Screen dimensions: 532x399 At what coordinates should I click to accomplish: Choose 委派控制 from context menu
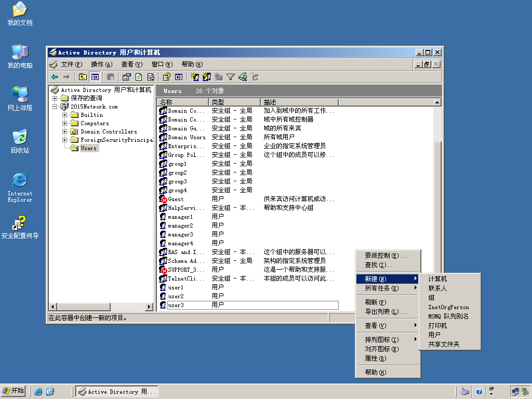click(x=388, y=256)
